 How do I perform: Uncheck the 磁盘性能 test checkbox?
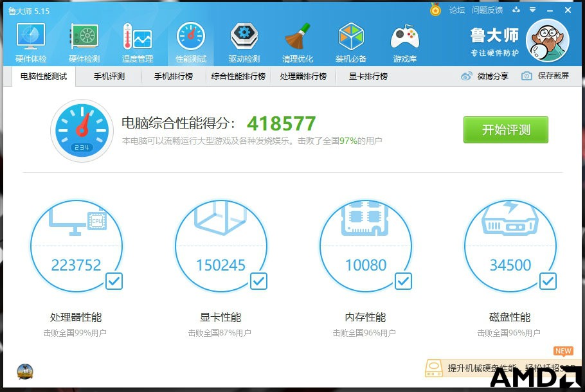[x=548, y=281]
